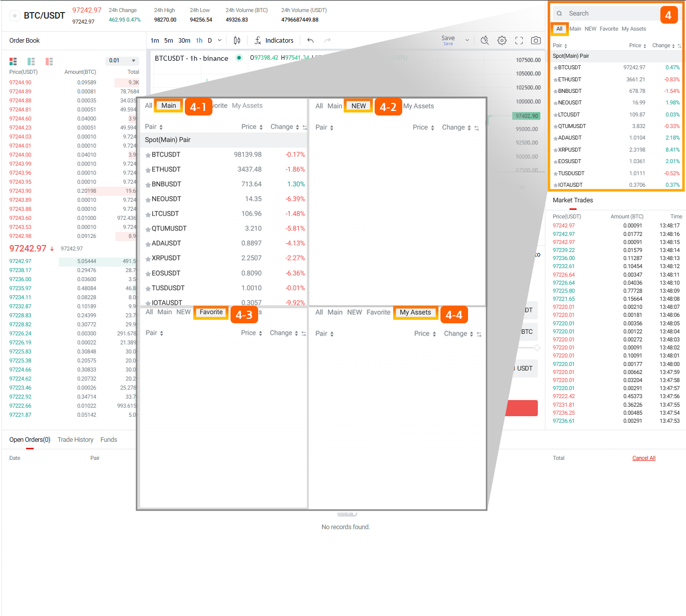The height and width of the screenshot is (616, 686).
Task: Click the XRPUSDT price 2.3198 in right list
Action: click(637, 150)
